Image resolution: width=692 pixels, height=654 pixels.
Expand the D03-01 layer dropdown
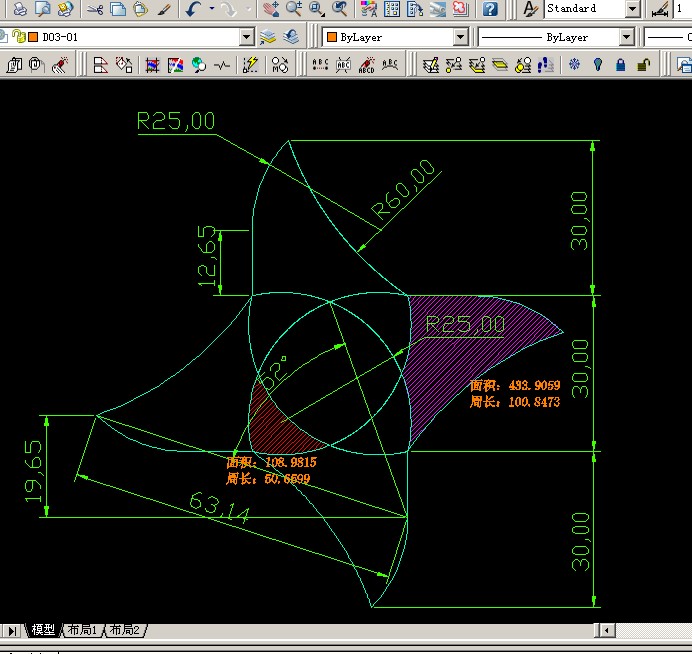point(247,37)
